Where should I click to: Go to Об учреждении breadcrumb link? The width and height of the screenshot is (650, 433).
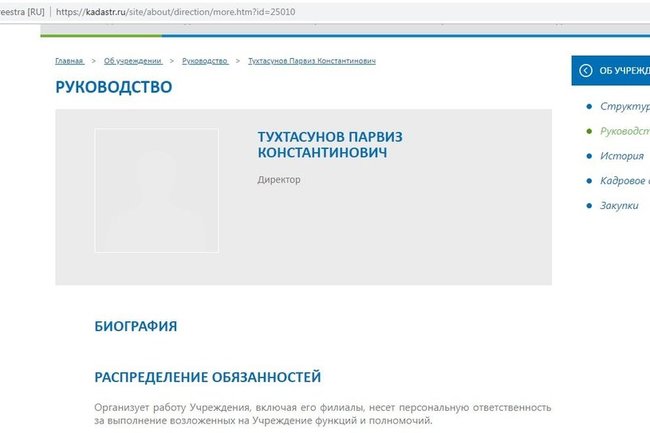tap(132, 61)
